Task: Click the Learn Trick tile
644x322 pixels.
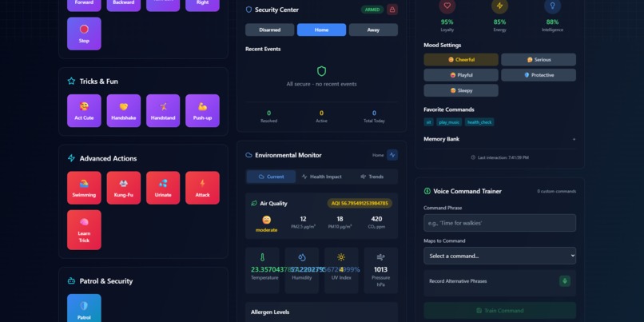Action: click(x=84, y=230)
